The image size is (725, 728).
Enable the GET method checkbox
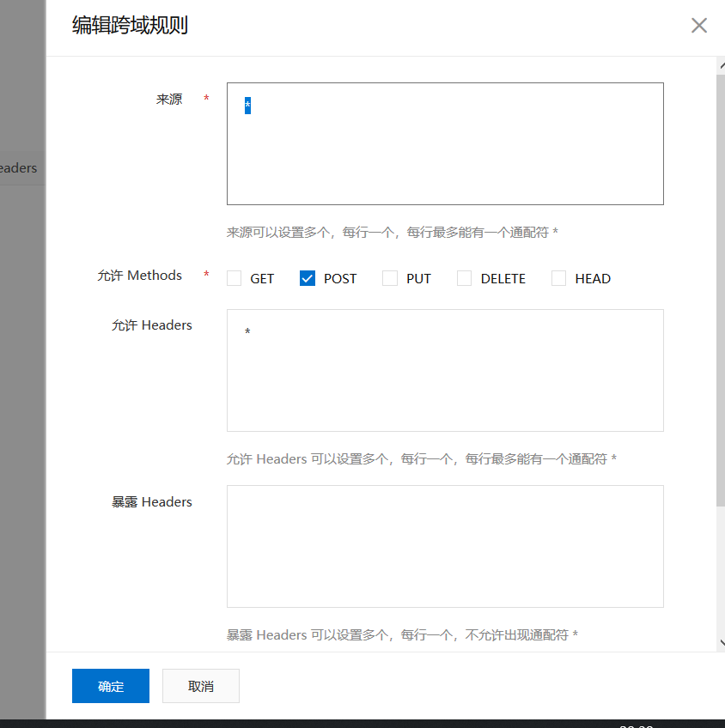pos(233,278)
